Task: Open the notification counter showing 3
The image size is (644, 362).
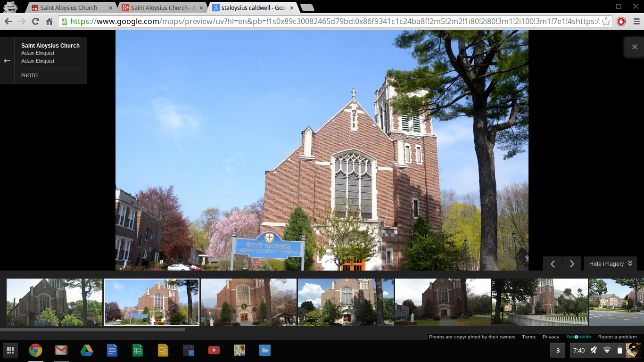Action: pyautogui.click(x=558, y=350)
